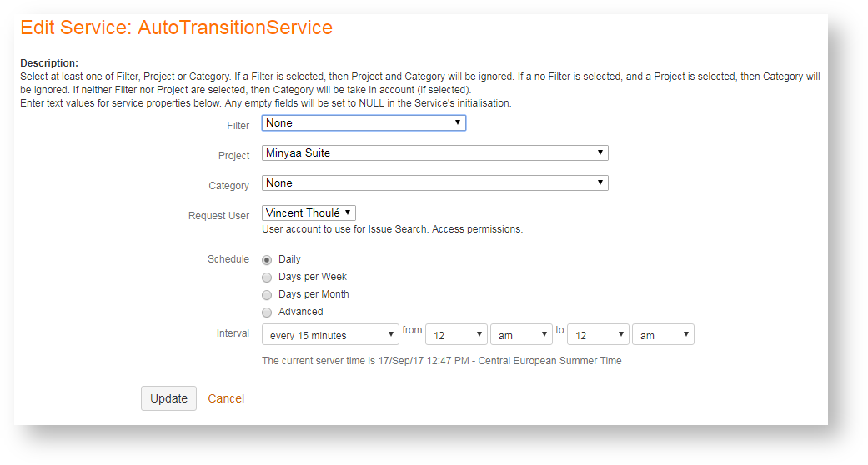Open the 'from' am/pm dropdown
The height and width of the screenshot is (465, 868).
click(521, 335)
